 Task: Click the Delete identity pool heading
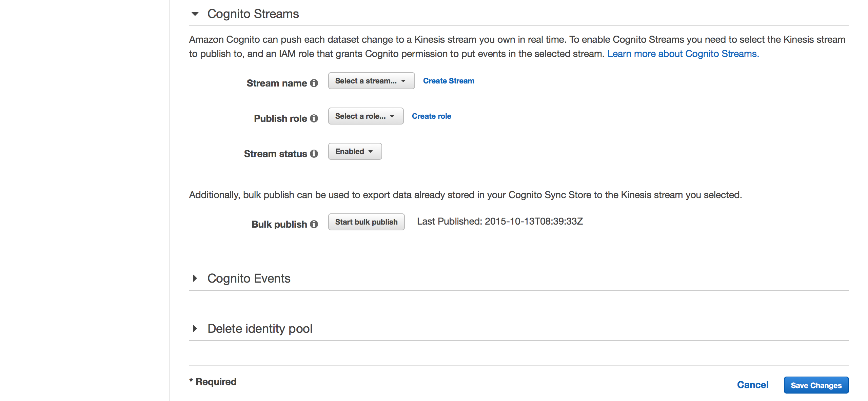point(260,328)
